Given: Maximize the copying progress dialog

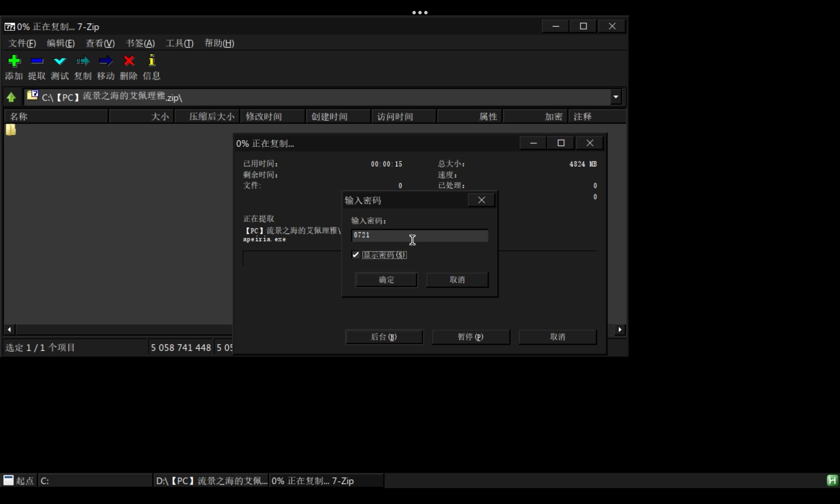Looking at the screenshot, I should (561, 143).
